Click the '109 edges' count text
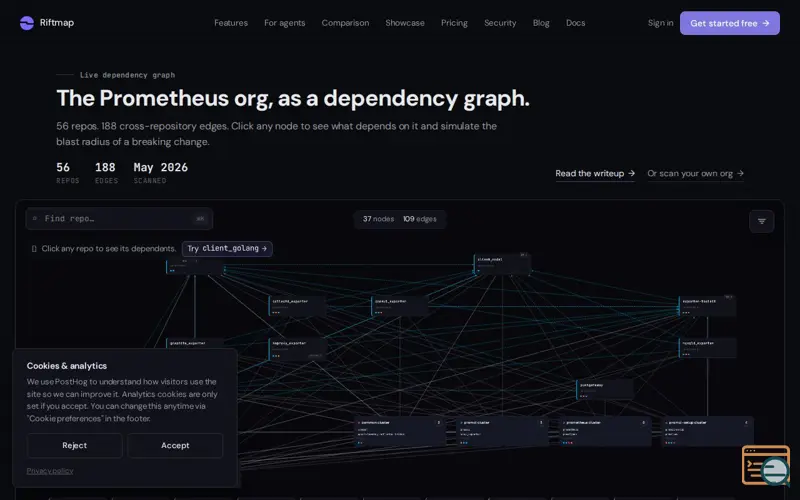 (x=420, y=219)
